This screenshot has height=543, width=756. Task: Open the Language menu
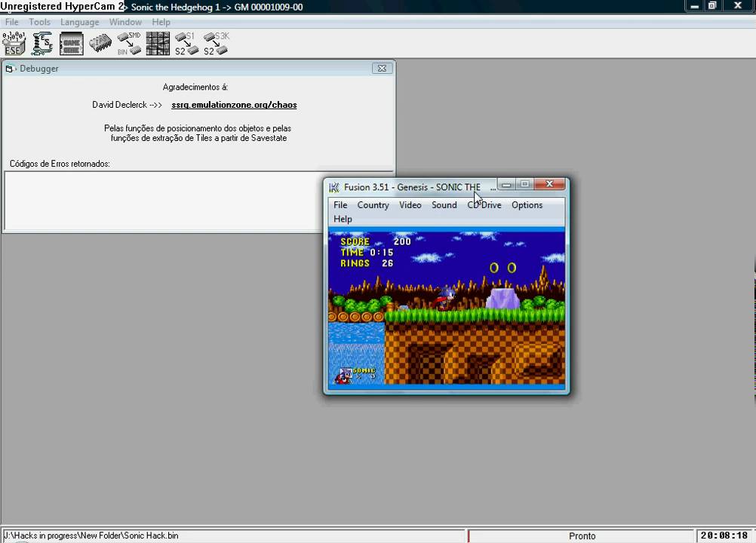pyautogui.click(x=79, y=22)
